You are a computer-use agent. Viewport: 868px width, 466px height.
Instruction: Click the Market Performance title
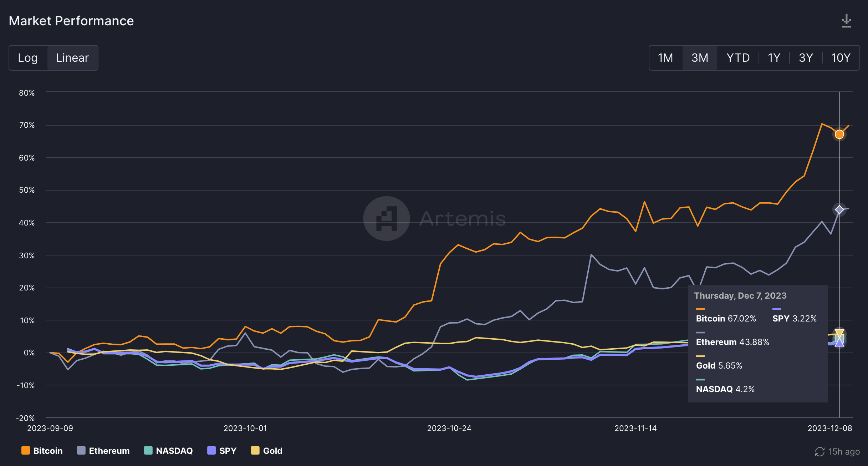coord(71,21)
